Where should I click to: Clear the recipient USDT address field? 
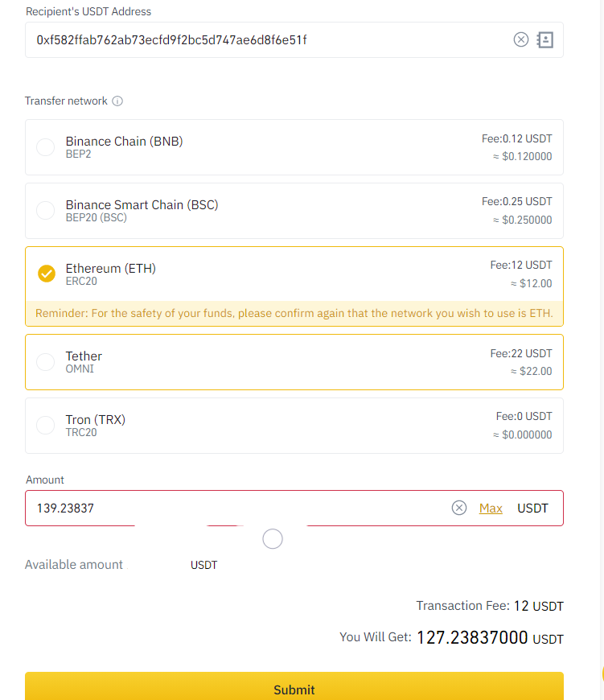pos(520,39)
